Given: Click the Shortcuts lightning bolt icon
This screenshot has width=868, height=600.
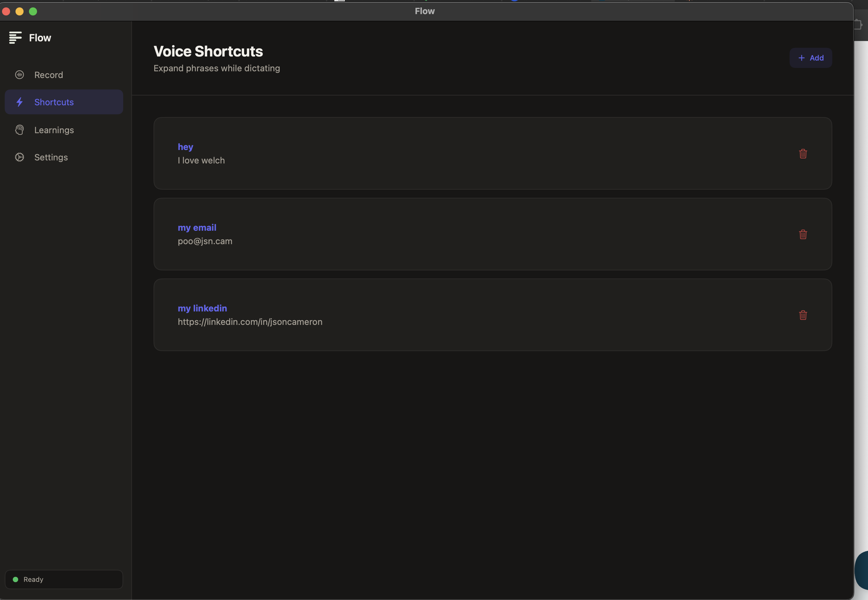Looking at the screenshot, I should 20,102.
